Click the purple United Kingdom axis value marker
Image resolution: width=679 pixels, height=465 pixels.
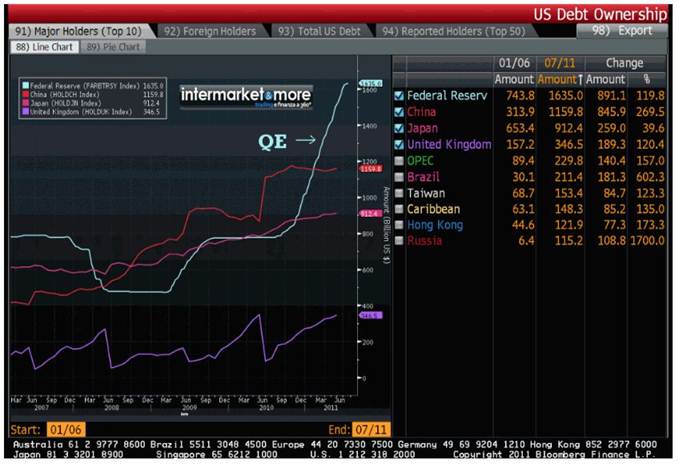point(371,316)
